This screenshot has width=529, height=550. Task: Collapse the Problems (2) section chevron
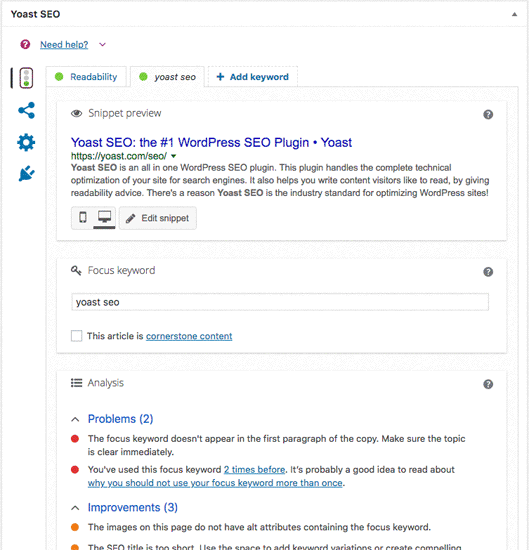75,420
